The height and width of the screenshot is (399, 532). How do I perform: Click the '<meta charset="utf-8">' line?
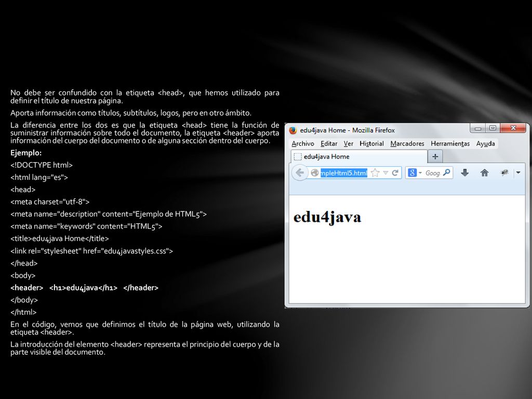point(50,202)
